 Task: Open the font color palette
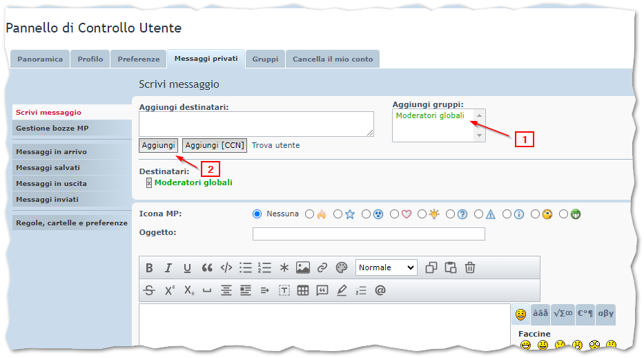(x=341, y=268)
